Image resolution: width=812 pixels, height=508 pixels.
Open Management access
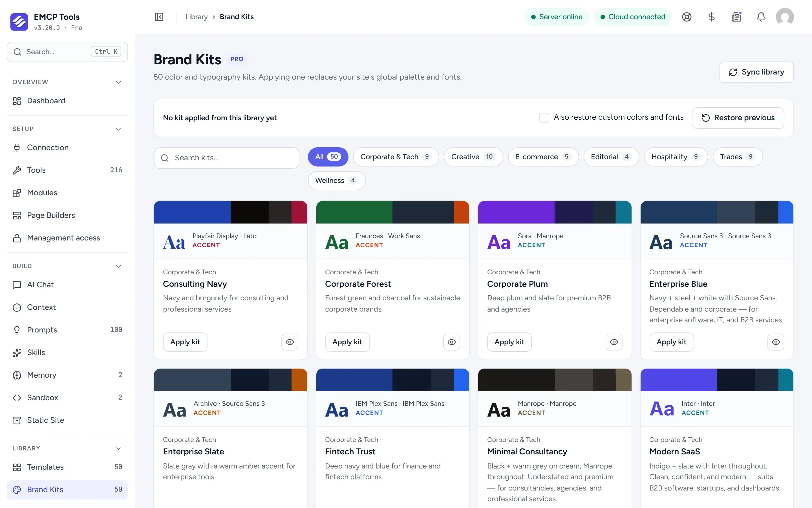click(67, 238)
